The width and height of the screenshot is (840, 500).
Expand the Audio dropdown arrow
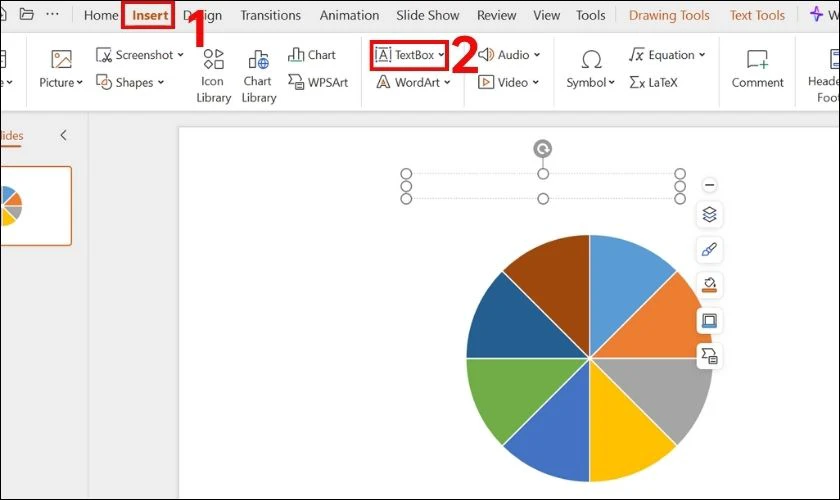pos(537,55)
